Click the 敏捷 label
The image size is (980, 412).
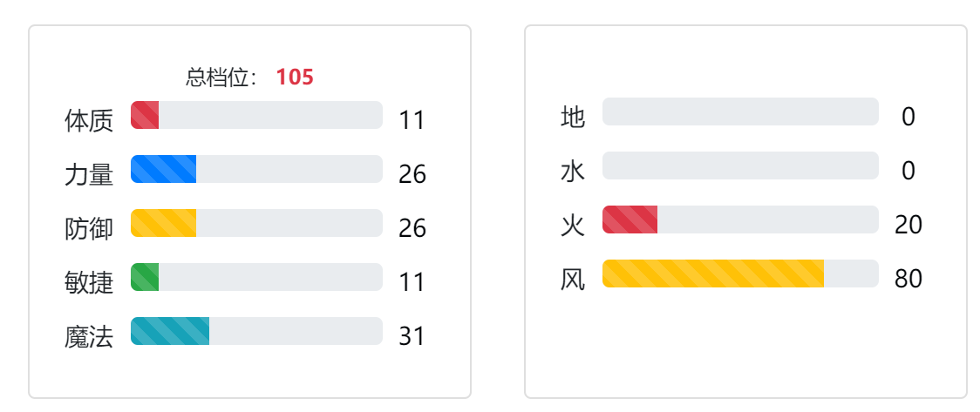[x=89, y=283]
